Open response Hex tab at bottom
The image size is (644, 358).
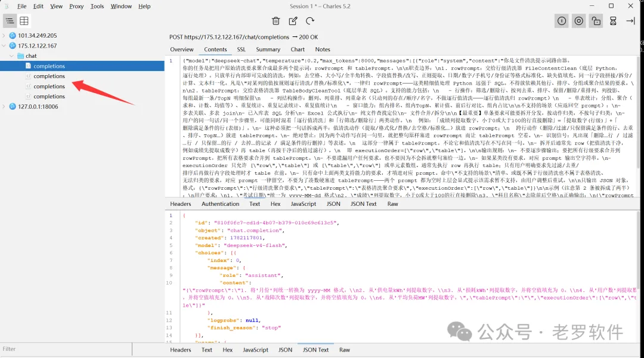228,350
